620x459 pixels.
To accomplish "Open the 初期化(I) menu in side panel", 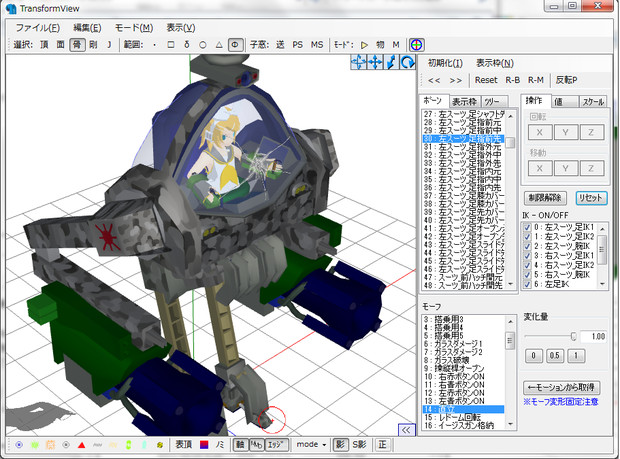I will [x=445, y=63].
